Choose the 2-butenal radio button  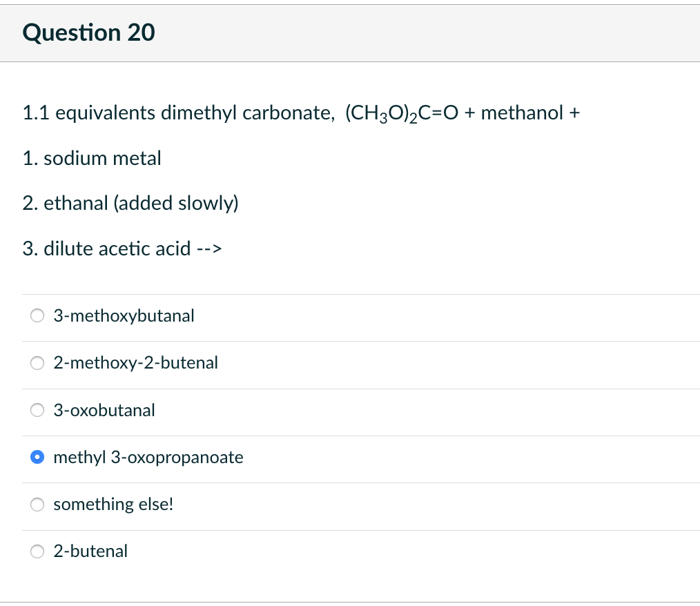click(37, 551)
